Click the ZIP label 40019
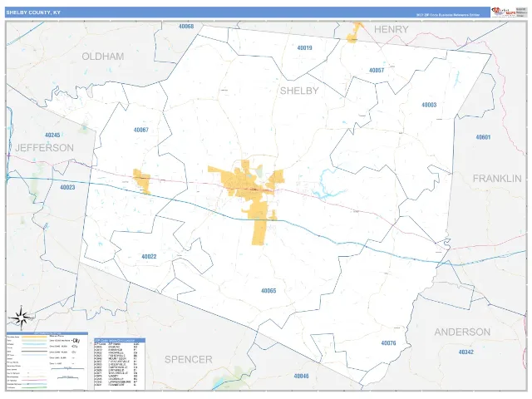The image size is (532, 399). pyautogui.click(x=304, y=48)
